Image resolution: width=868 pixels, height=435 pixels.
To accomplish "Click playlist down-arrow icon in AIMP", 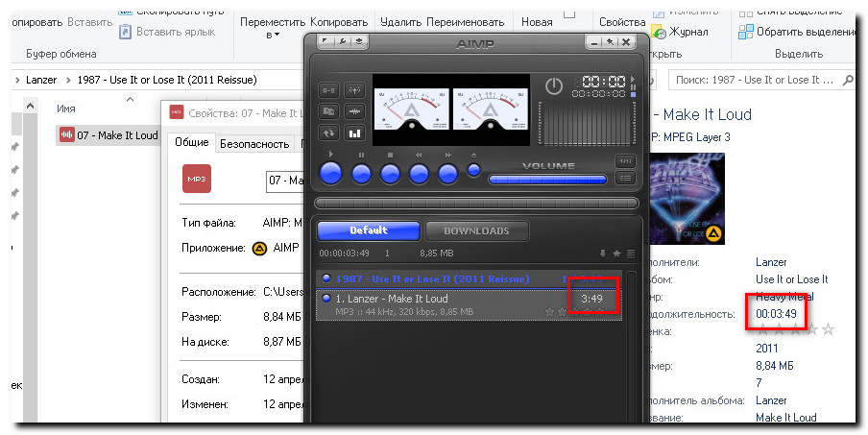I will pyautogui.click(x=603, y=254).
